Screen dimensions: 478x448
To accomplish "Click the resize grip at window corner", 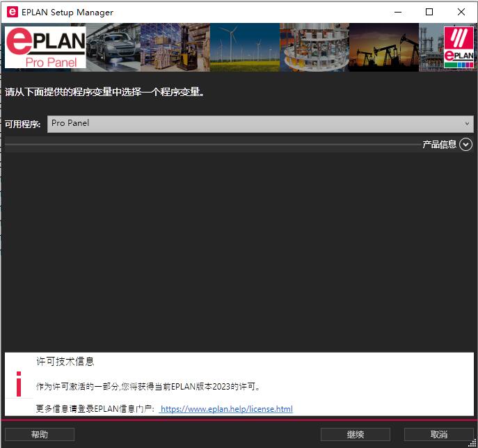I will [473, 444].
